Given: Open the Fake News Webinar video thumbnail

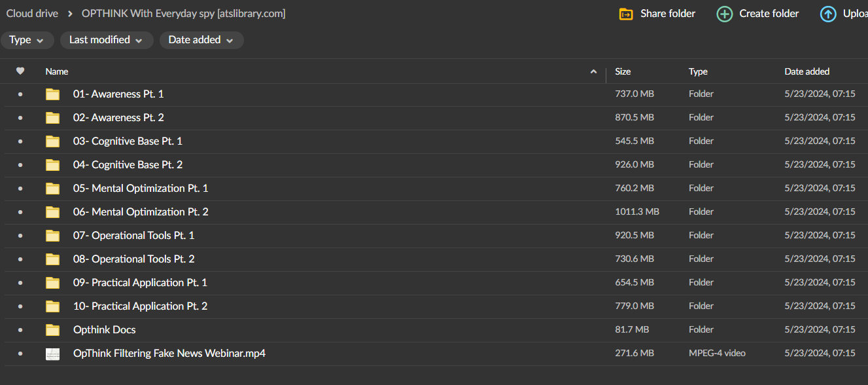Looking at the screenshot, I should [x=53, y=354].
